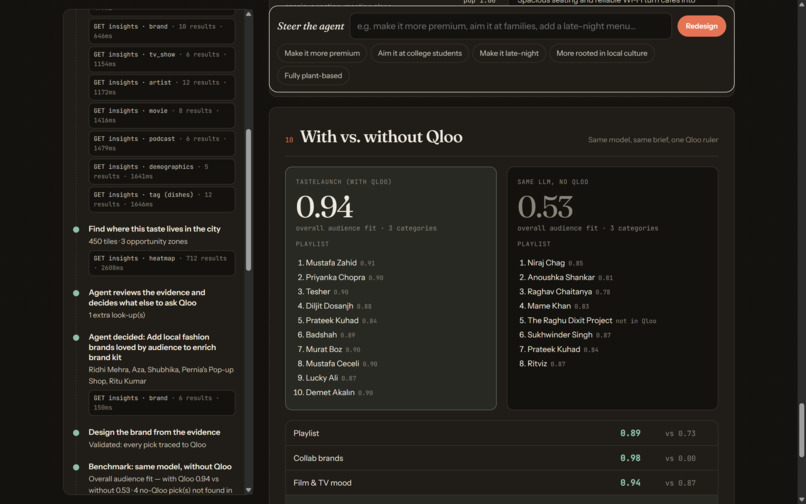Select Benchmark: same model, without Qloo step
The width and height of the screenshot is (806, 504).
click(x=160, y=466)
